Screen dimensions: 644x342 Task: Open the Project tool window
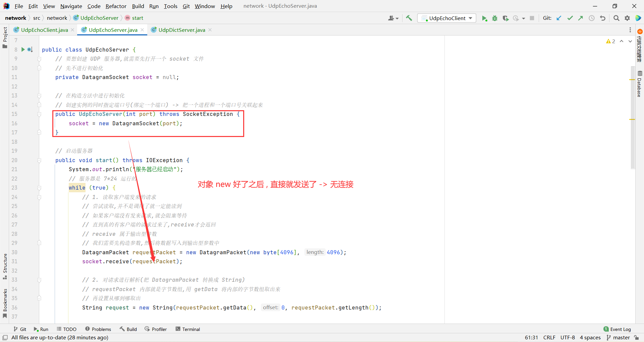(x=5, y=37)
